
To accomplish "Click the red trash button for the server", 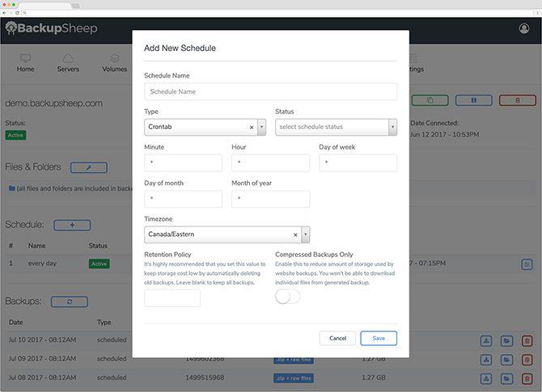I will tap(511, 100).
